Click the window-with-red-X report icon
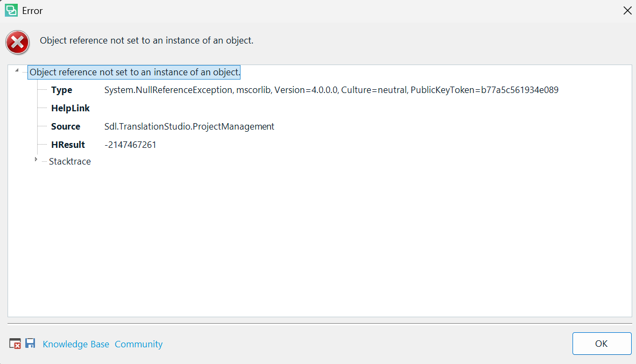This screenshot has width=636, height=364. [14, 343]
